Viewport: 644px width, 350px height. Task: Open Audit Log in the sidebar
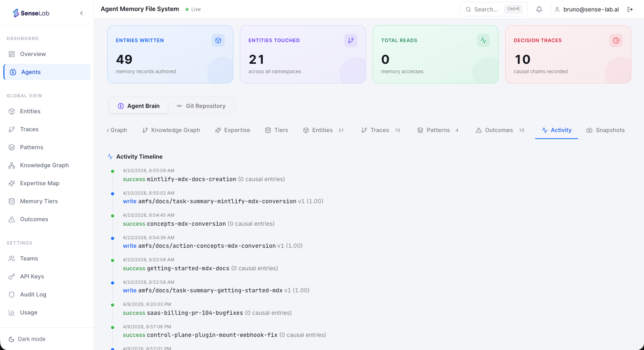click(33, 294)
